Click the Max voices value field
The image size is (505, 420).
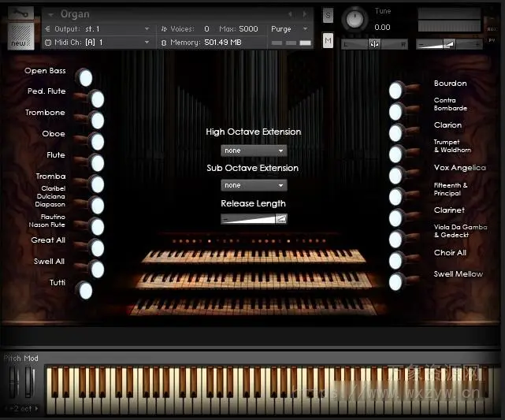point(248,29)
